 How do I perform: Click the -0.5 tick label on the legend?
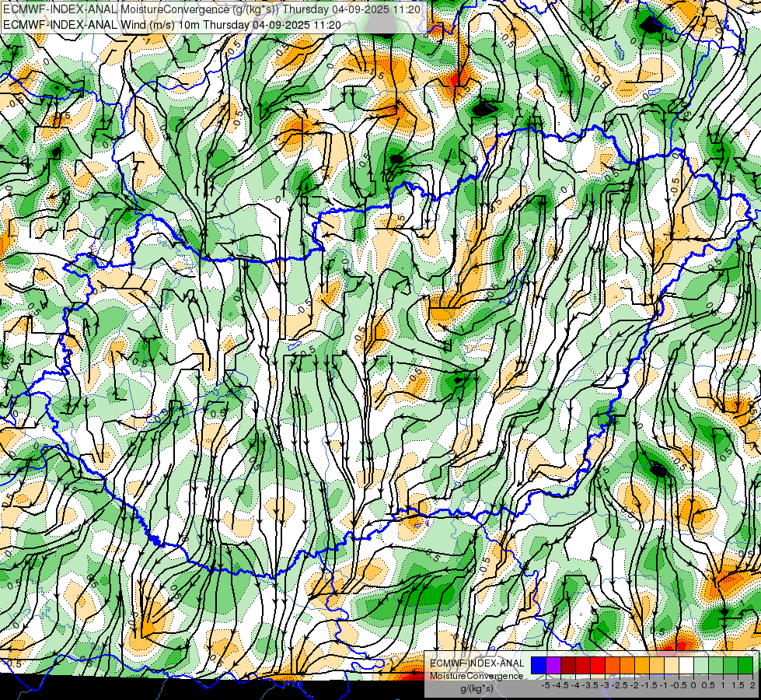coord(678,685)
